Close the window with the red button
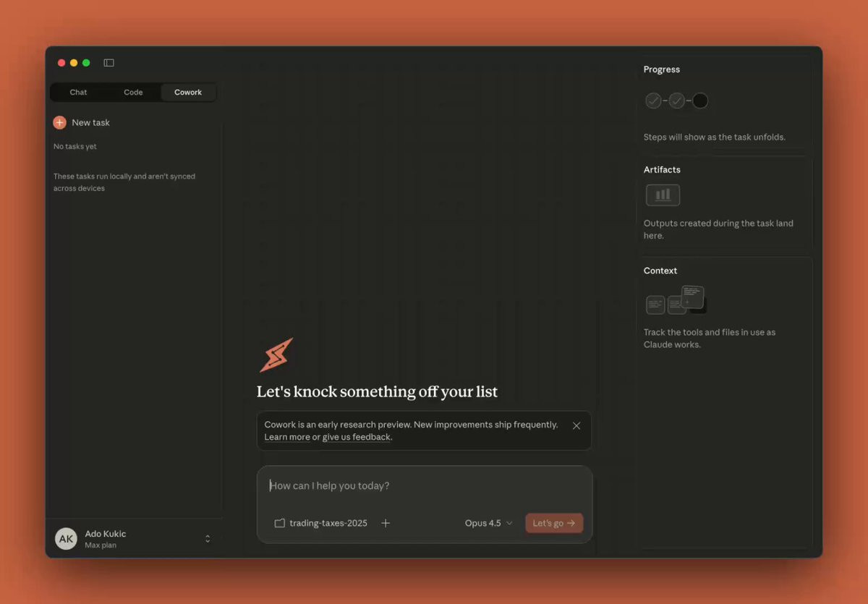Image resolution: width=868 pixels, height=604 pixels. (61, 63)
